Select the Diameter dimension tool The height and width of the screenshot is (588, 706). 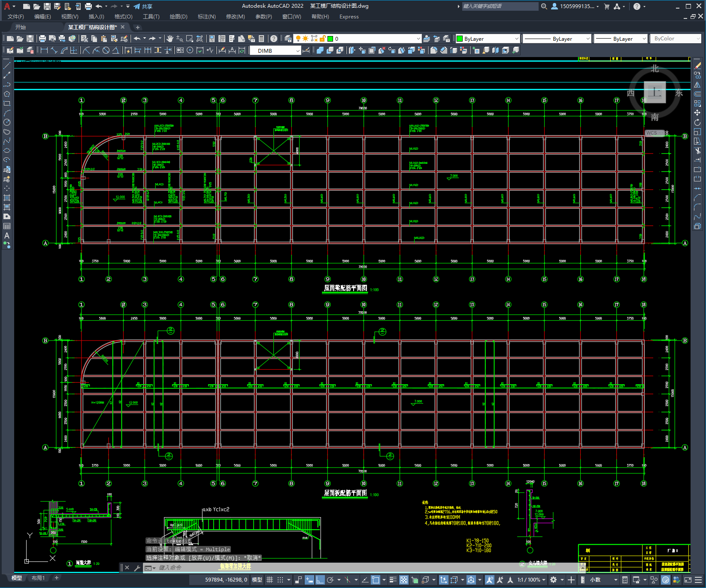[106, 51]
